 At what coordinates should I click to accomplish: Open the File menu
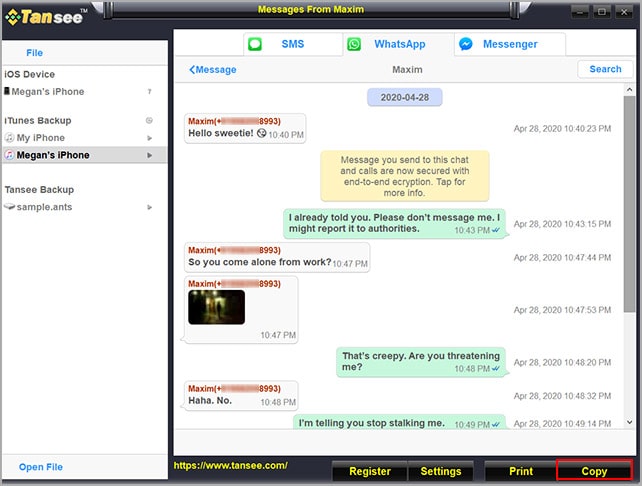coord(34,52)
